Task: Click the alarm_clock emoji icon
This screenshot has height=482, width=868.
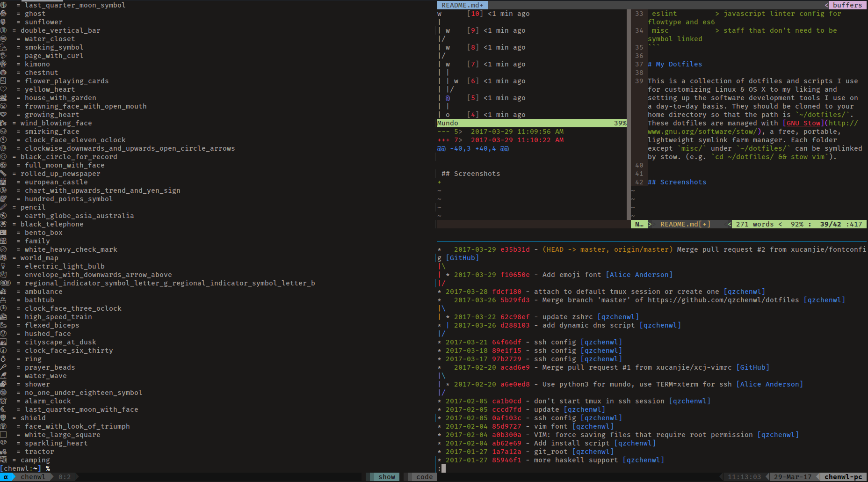Action: 3,401
